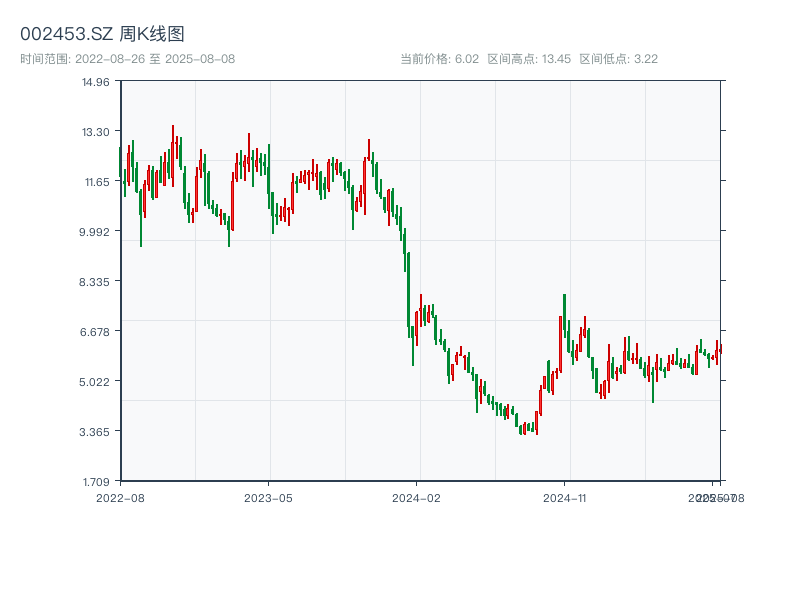Screen dimensions: 800x600
Task: Click the 002453.SZ 周K线图 chart title
Action: [102, 34]
